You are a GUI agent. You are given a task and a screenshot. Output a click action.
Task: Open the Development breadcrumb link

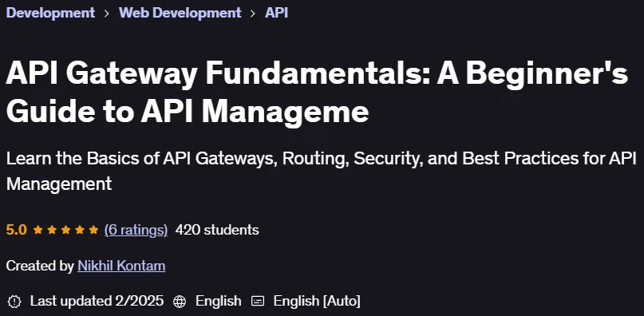50,13
